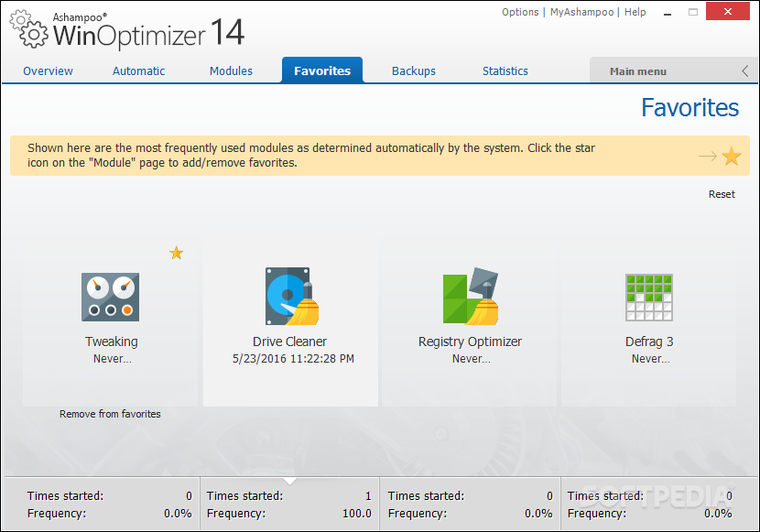Viewport: 760px width, 532px height.
Task: Click the Times started value 1
Action: coord(368,495)
